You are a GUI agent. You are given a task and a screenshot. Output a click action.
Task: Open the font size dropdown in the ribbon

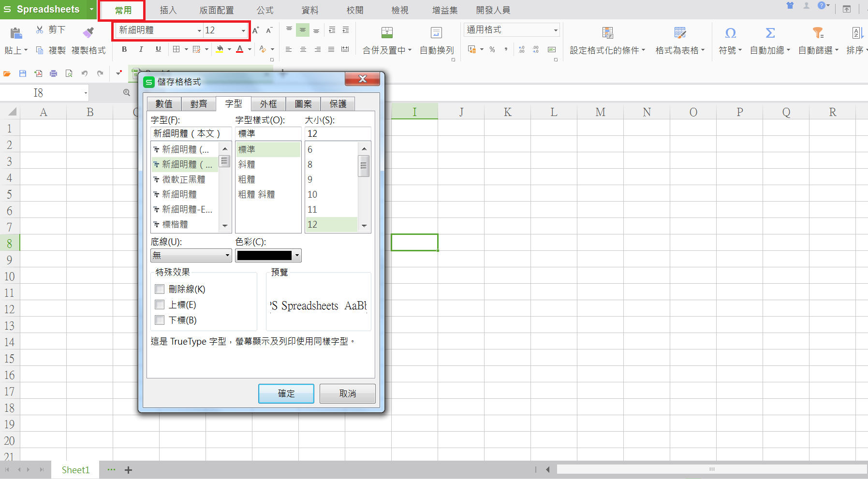(x=243, y=30)
